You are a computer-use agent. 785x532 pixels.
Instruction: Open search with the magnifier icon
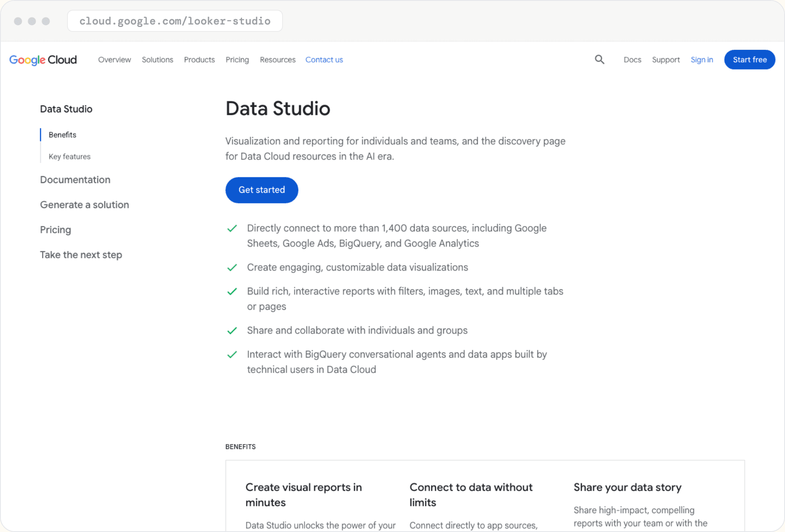pyautogui.click(x=599, y=60)
